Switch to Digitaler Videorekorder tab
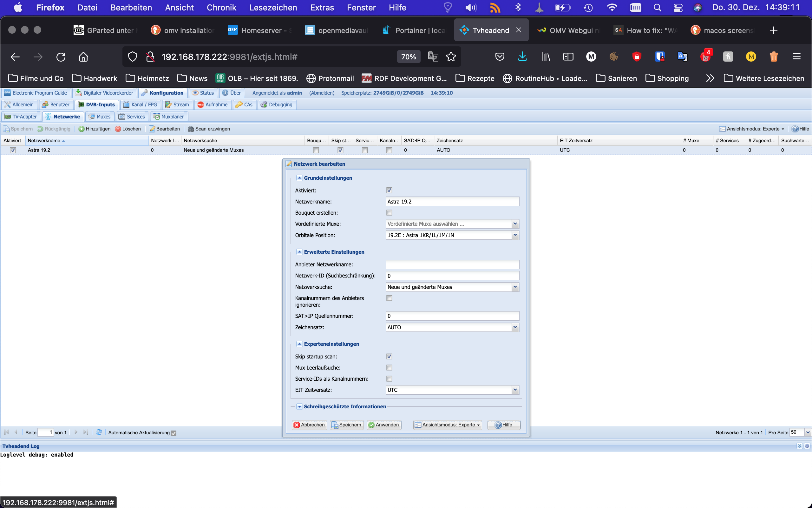Viewport: 812px width, 508px height. click(x=104, y=93)
